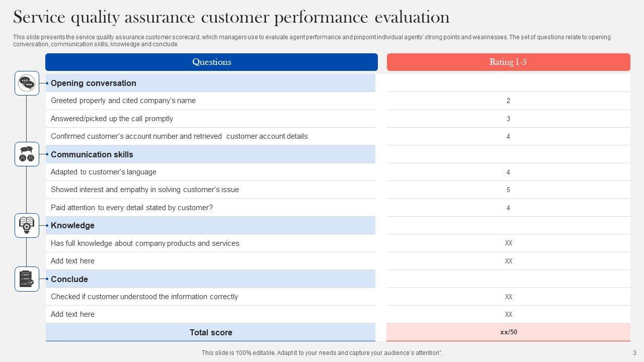Click the Communication skills section heading
Screen dimensions: 644x362
pyautogui.click(x=92, y=154)
